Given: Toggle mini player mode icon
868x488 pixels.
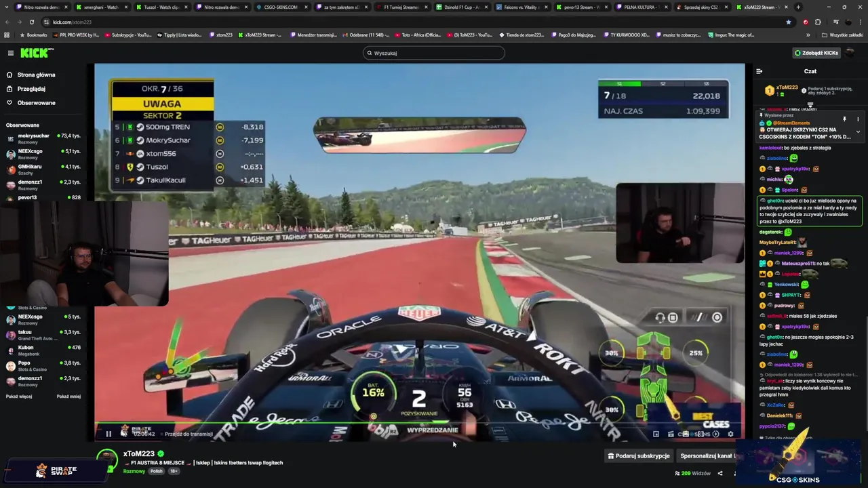Looking at the screenshot, I should tap(656, 434).
